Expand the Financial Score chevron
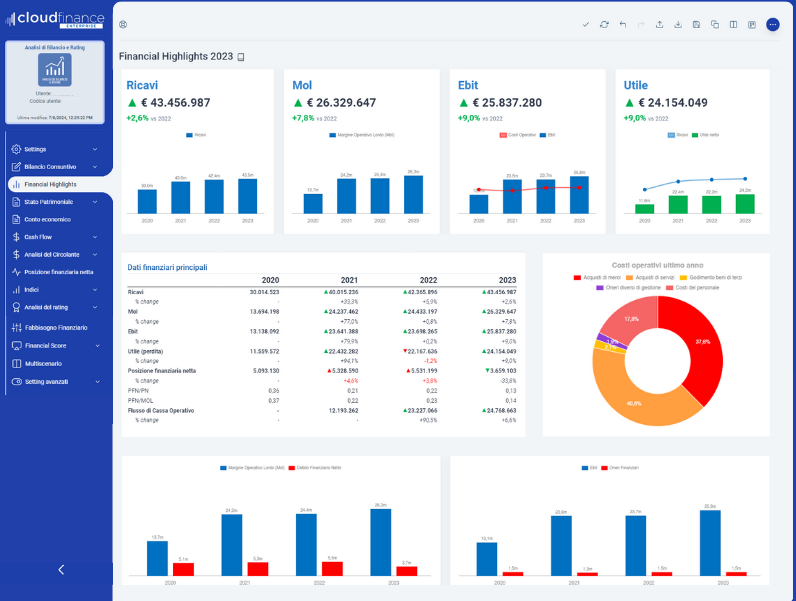This screenshot has height=601, width=796. 97,346
